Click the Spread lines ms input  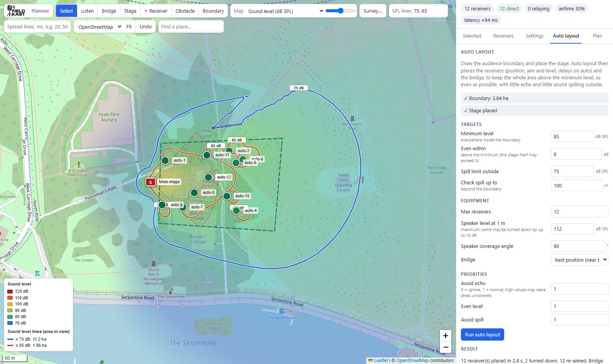tap(53, 27)
